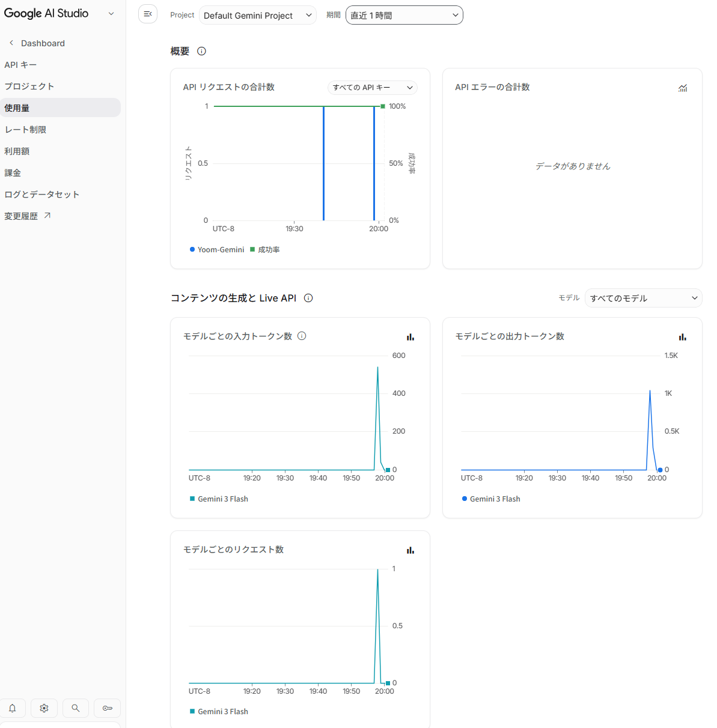This screenshot has width=717, height=728.
Task: Click the 100% success rate marker
Action: (383, 106)
